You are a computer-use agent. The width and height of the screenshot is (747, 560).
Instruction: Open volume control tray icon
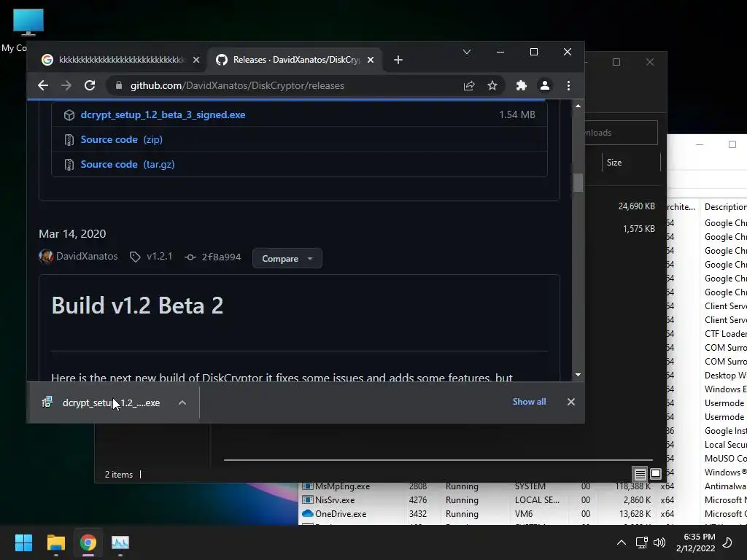coord(659,542)
